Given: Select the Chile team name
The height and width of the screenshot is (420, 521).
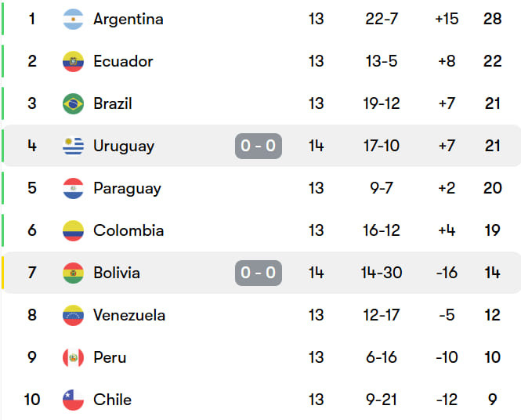Looking at the screenshot, I should tap(112, 400).
